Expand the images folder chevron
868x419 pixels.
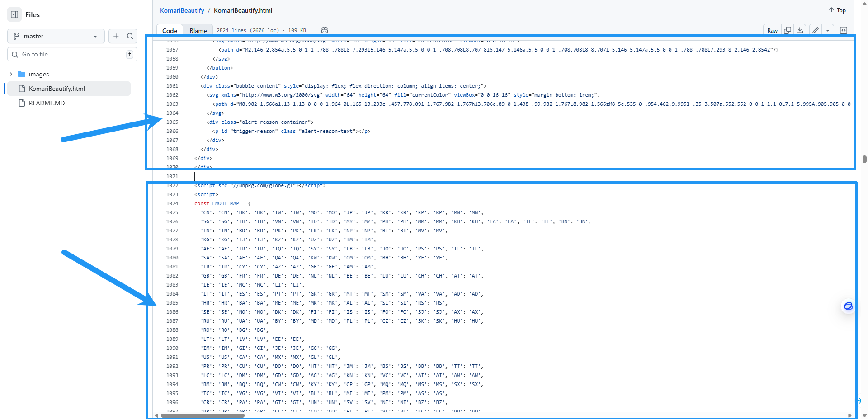pyautogui.click(x=11, y=74)
